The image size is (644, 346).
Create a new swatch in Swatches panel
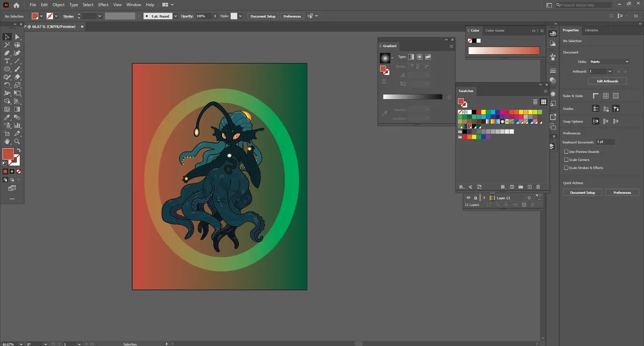(x=529, y=187)
